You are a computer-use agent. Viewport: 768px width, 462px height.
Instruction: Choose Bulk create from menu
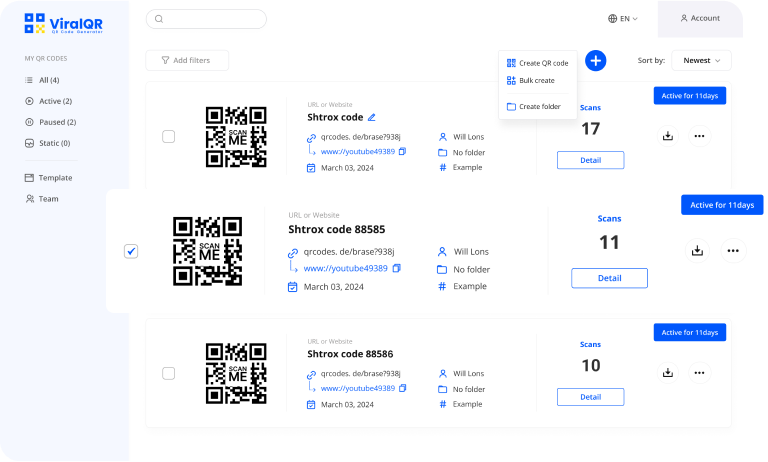pyautogui.click(x=530, y=80)
